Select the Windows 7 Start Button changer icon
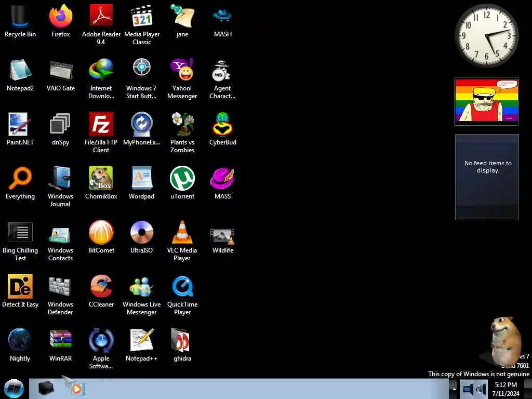 pyautogui.click(x=141, y=79)
